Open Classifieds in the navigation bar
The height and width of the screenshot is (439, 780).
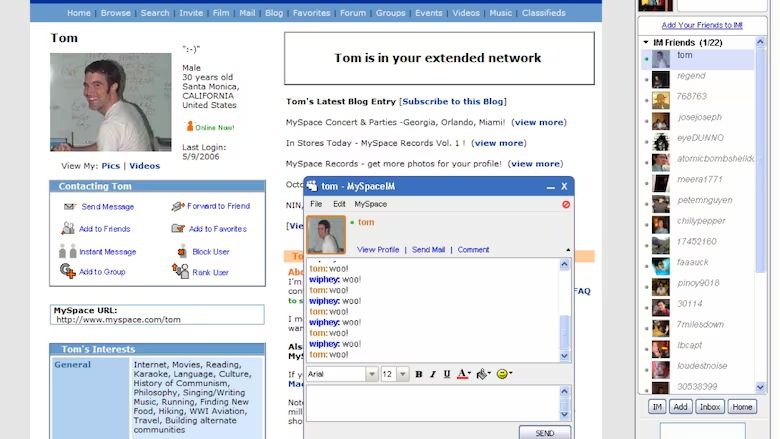(543, 13)
